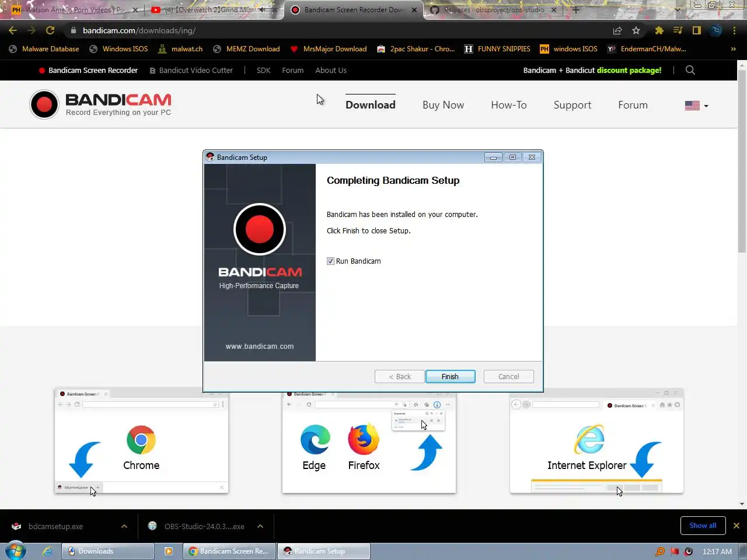Open the Malware Database bookmark
This screenshot has height=560, width=747.
44,49
